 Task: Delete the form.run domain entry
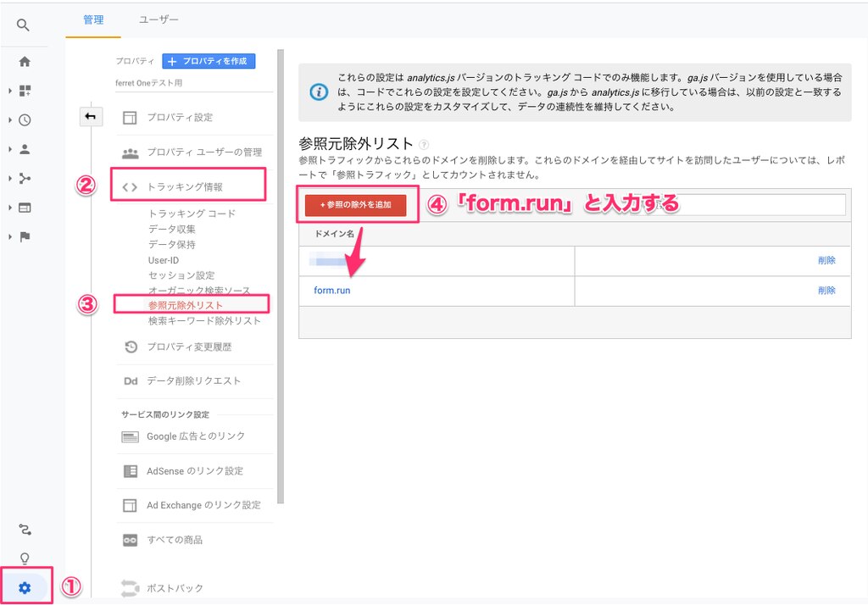click(x=826, y=290)
